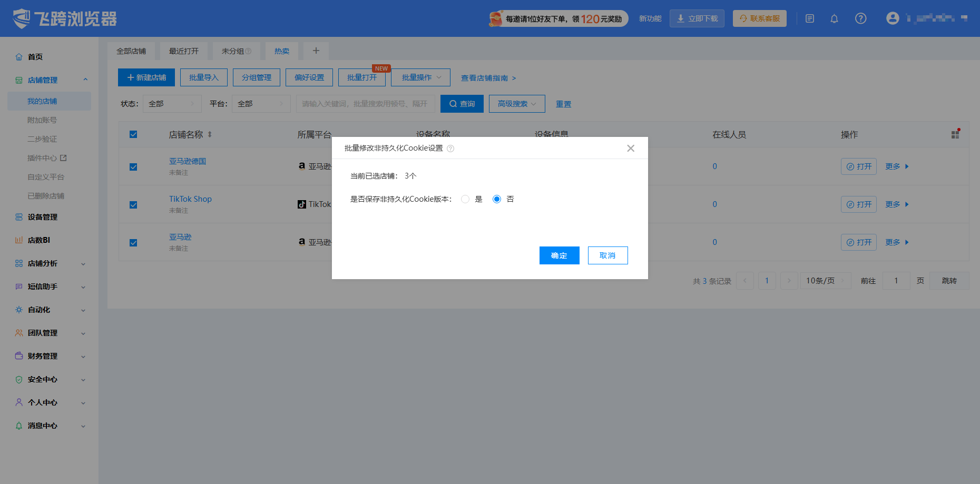Expand the 店铺分析 sidebar menu
Viewport: 980px width, 484px height.
[x=50, y=263]
